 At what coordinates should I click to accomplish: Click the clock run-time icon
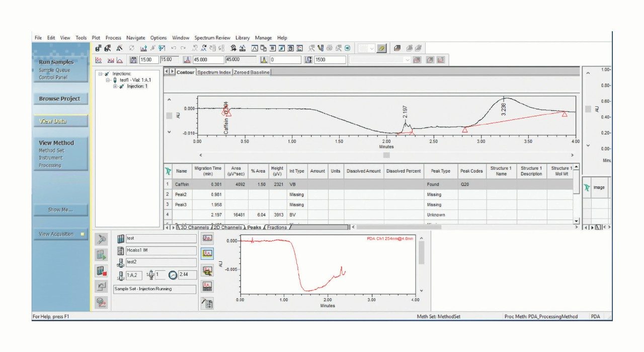click(x=173, y=275)
